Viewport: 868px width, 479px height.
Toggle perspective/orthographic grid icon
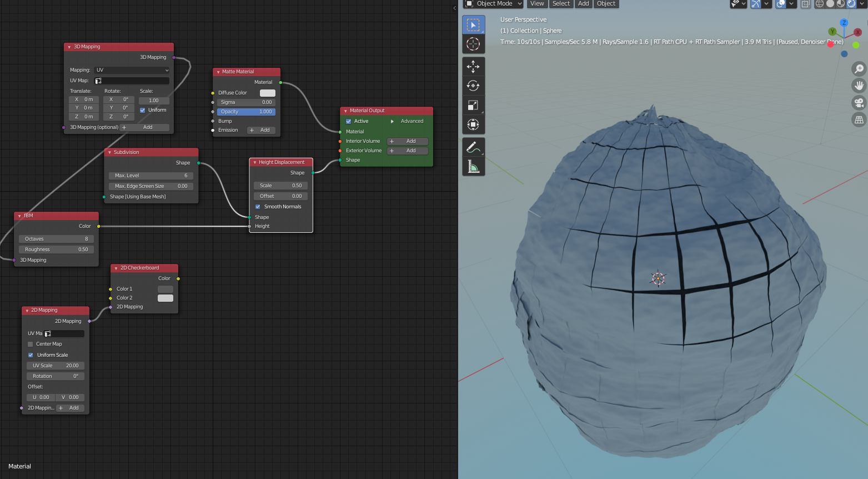pos(859,119)
